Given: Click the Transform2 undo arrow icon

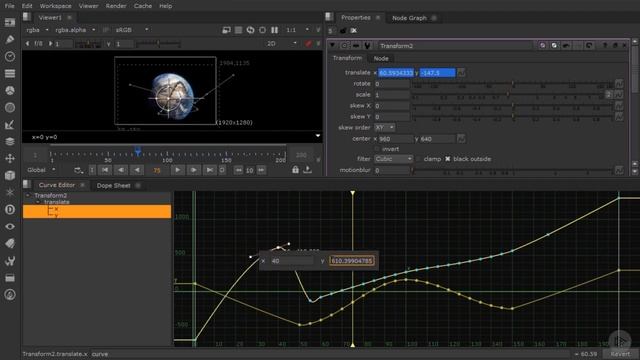Looking at the screenshot, I should (566, 46).
